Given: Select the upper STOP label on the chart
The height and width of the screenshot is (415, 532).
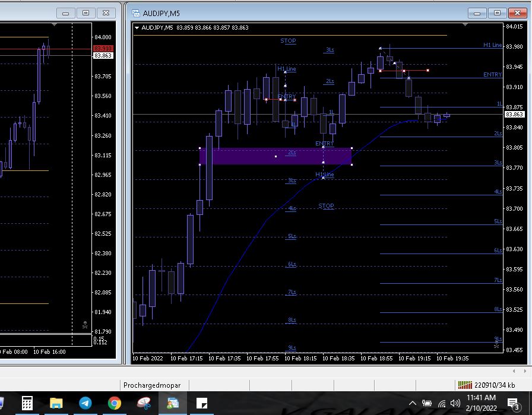Looking at the screenshot, I should coord(288,41).
